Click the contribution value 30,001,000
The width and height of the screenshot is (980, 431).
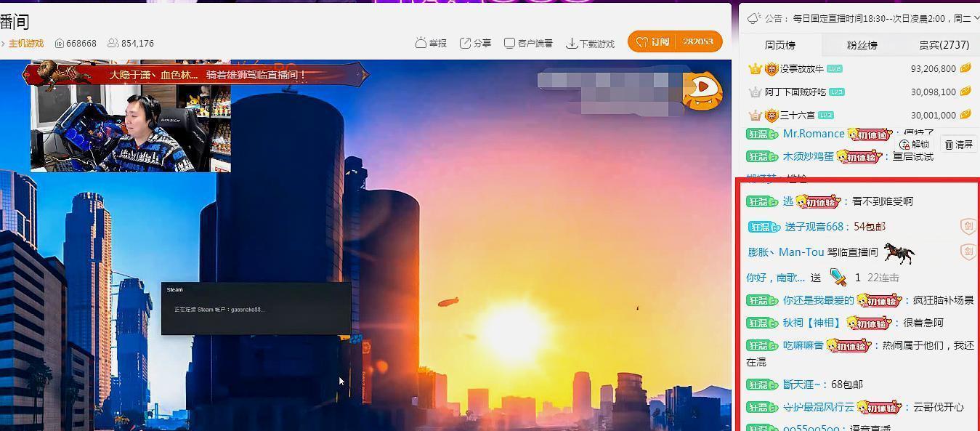(933, 116)
